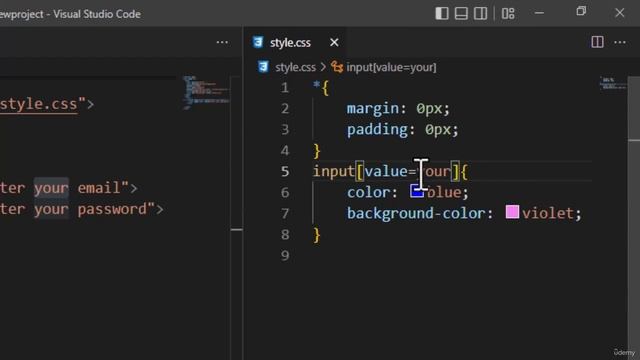Image resolution: width=640 pixels, height=360 pixels.
Task: Split the style.css editor right
Action: 598,42
